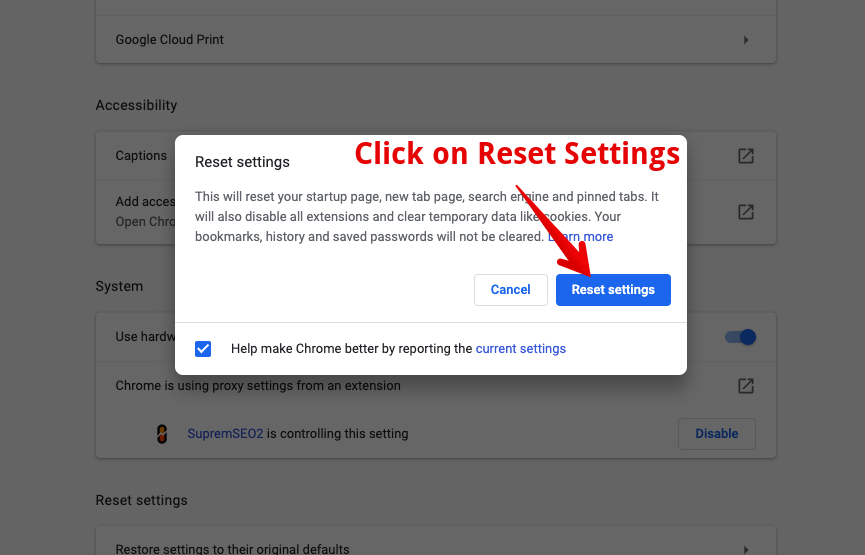
Task: Toggle hardware acceleration switch off
Action: tap(740, 337)
